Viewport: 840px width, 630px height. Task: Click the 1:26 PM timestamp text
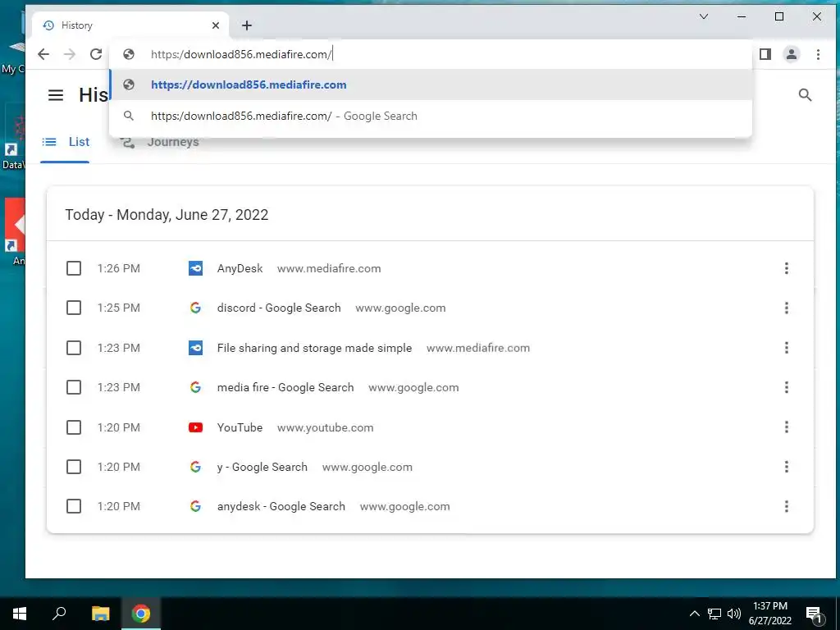pos(118,268)
